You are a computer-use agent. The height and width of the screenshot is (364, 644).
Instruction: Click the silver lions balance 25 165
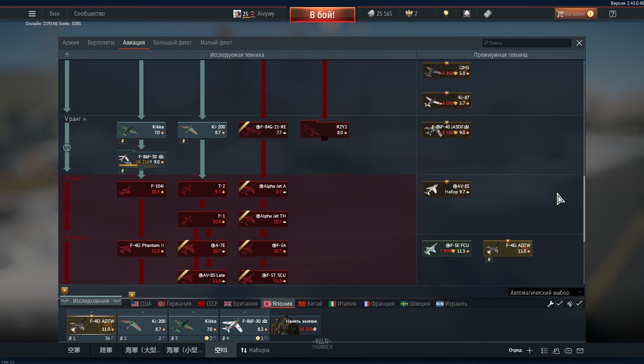pos(380,14)
